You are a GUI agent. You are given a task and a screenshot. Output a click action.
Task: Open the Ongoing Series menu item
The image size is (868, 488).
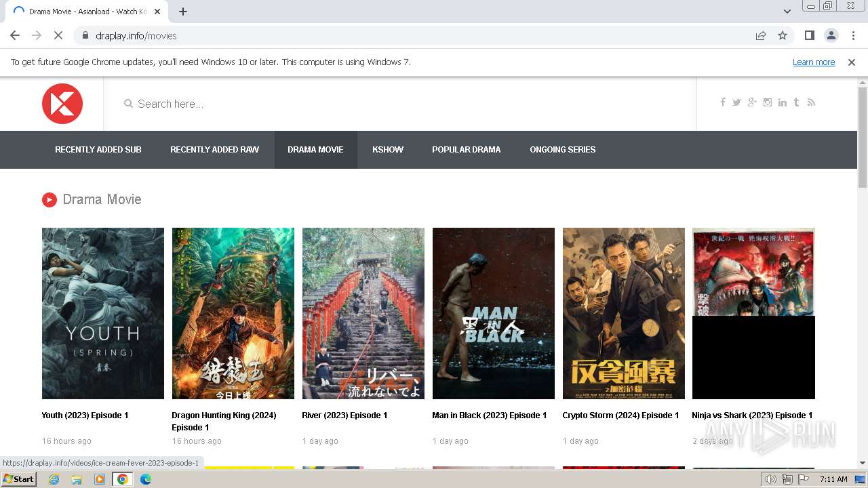(563, 149)
